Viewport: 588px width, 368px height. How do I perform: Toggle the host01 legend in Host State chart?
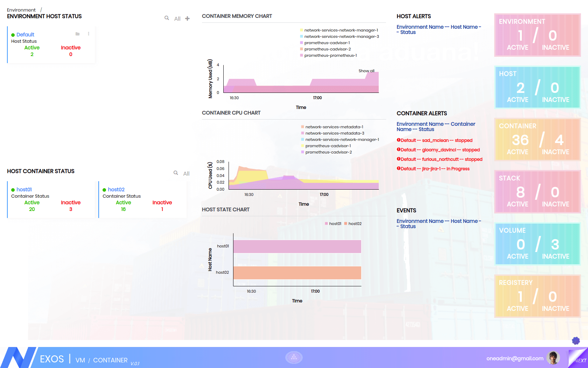click(333, 224)
